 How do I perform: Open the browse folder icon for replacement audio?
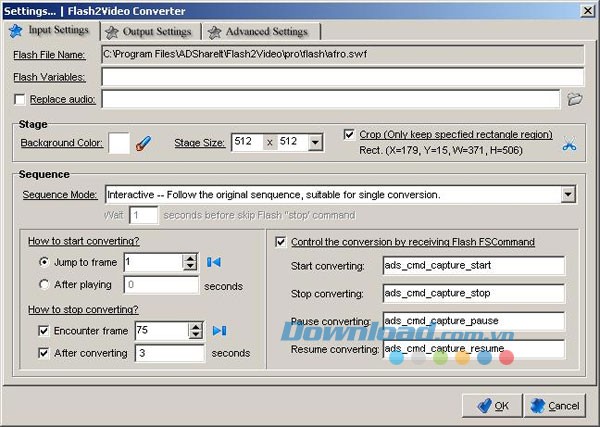(x=574, y=99)
